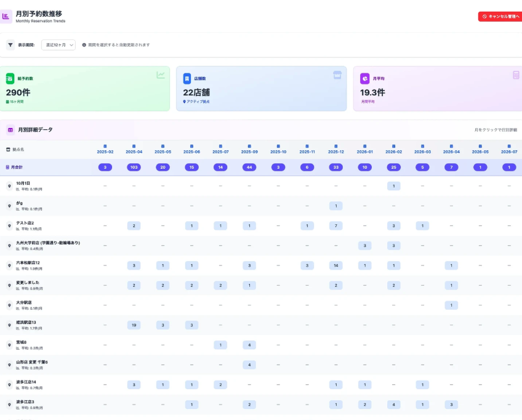The height and width of the screenshot is (420, 522).
Task: Click the location pin for 宮城8 row
Action: pyautogui.click(x=9, y=345)
